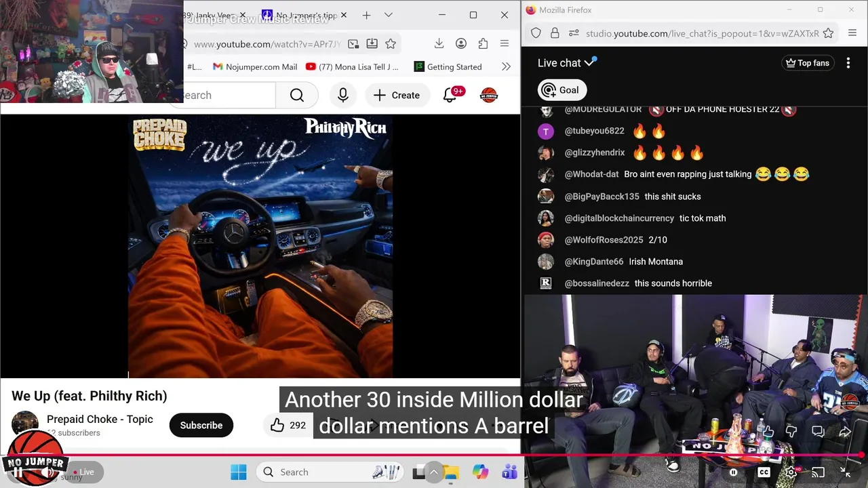Pause the stream with the small pause button
The height and width of the screenshot is (488, 868).
click(733, 472)
